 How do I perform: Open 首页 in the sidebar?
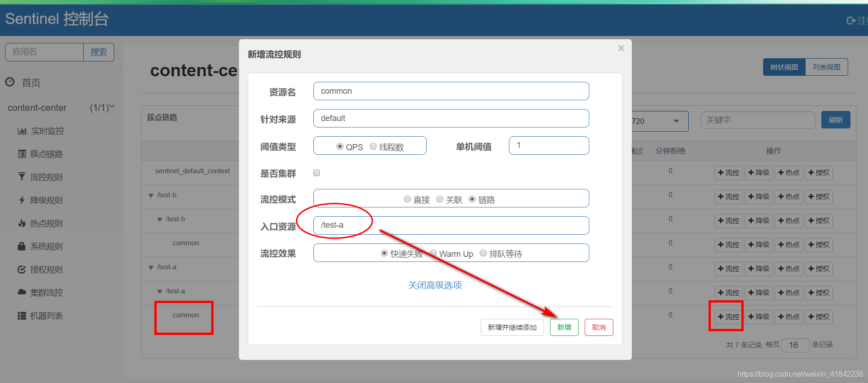[x=31, y=83]
